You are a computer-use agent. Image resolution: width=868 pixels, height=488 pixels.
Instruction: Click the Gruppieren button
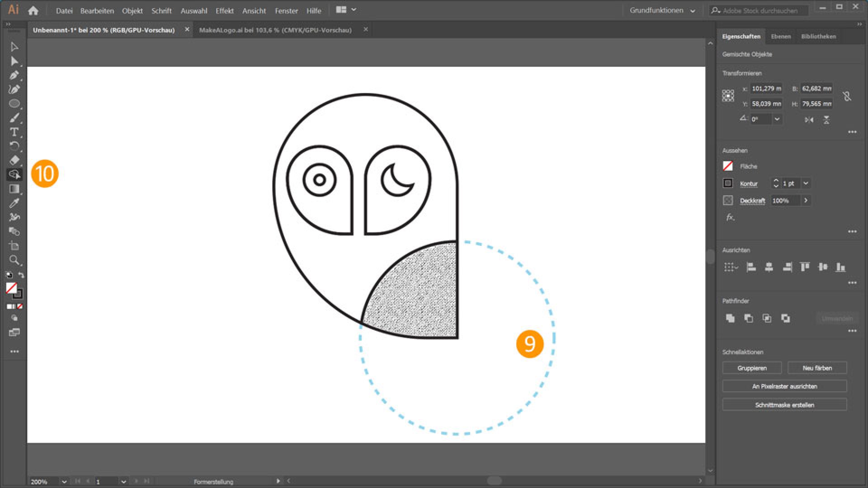point(752,368)
